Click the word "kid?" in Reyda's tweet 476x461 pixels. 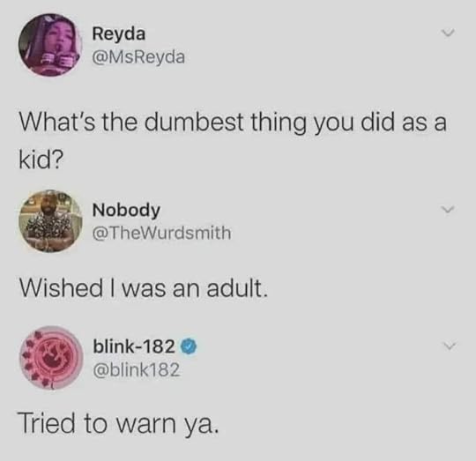click(41, 160)
